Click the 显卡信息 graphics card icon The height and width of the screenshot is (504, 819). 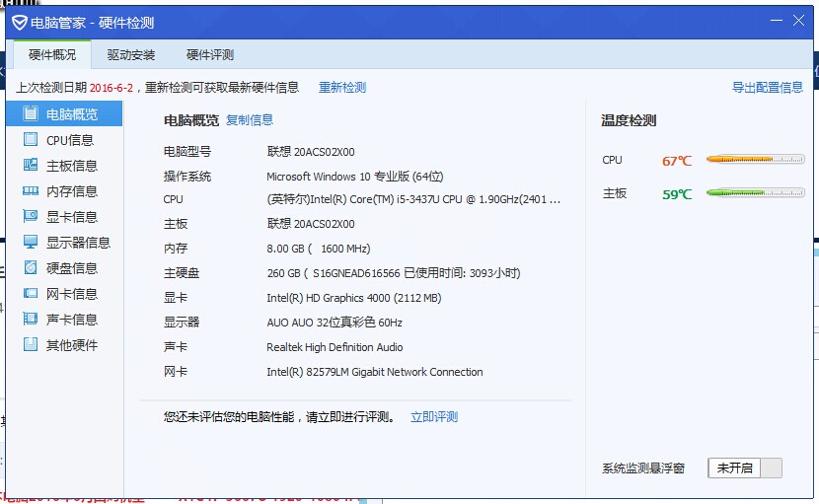click(x=31, y=217)
